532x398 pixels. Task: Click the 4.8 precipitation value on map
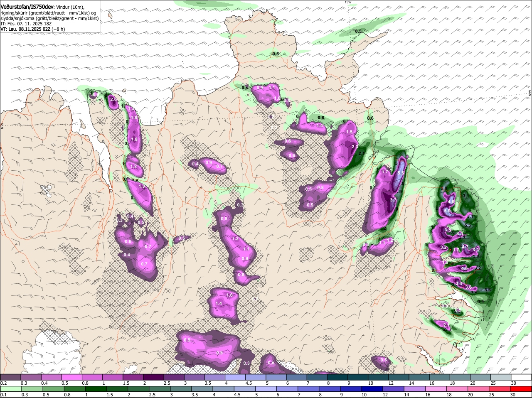coord(451,201)
